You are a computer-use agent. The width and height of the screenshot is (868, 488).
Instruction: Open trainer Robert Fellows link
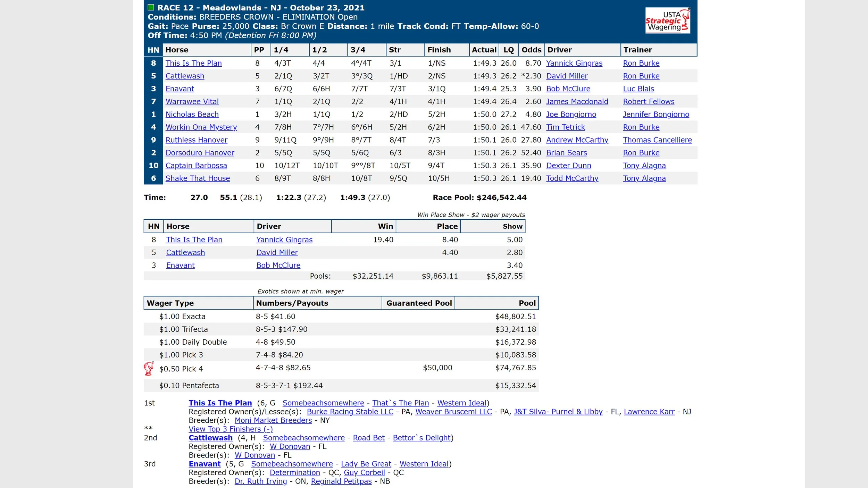tap(649, 102)
